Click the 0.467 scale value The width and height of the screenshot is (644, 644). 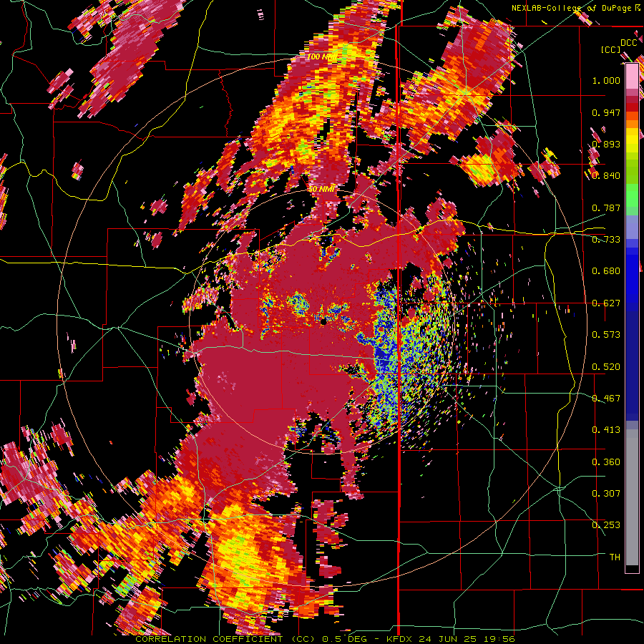[606, 399]
